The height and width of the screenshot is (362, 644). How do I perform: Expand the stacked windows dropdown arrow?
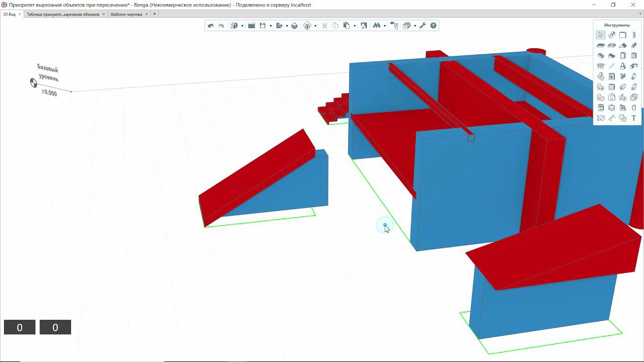(x=415, y=26)
